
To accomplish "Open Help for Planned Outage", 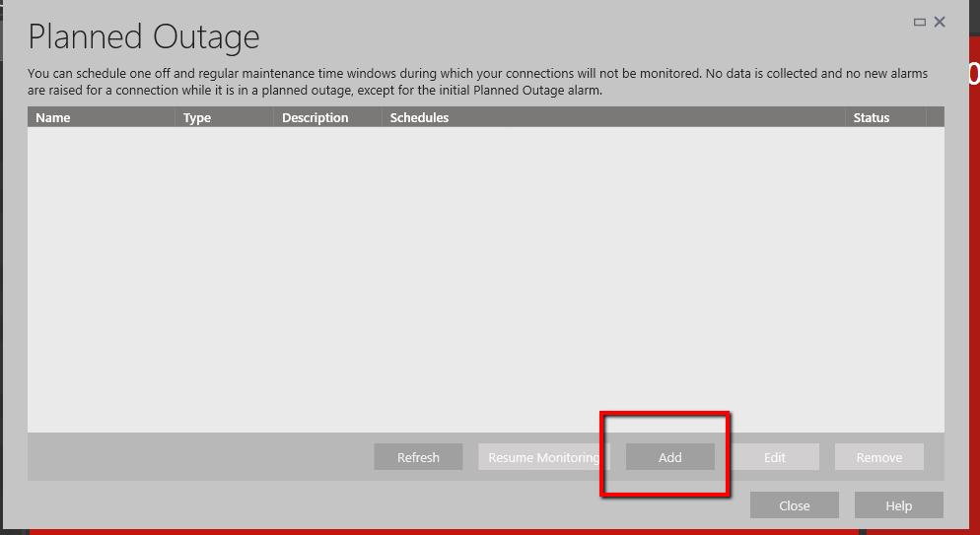I will click(x=898, y=505).
